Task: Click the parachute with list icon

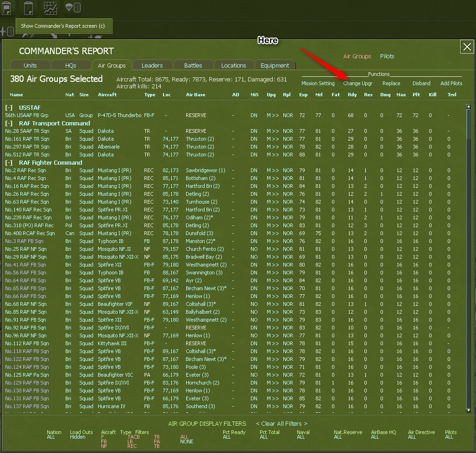Action: click(x=73, y=7)
